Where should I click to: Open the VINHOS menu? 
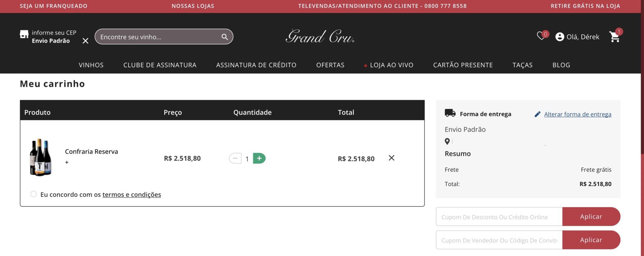point(91,65)
